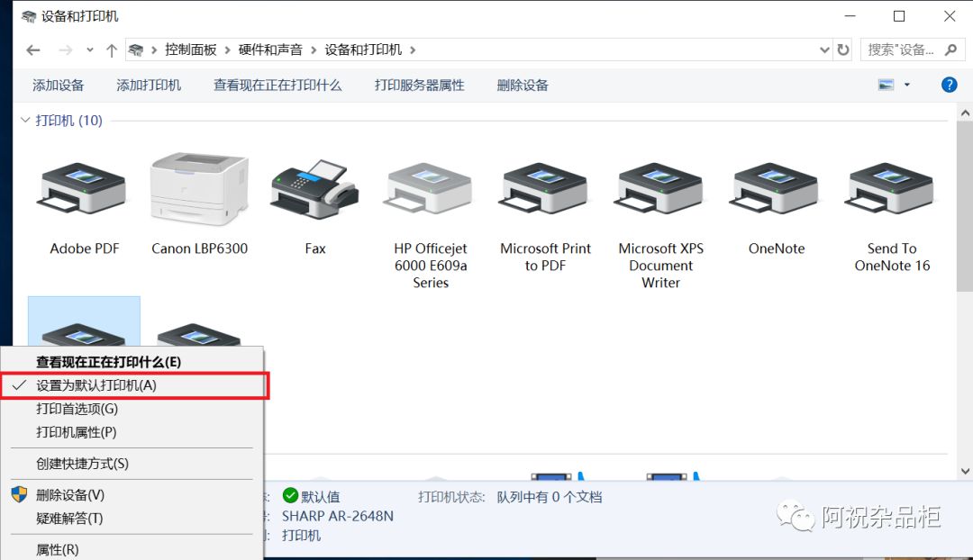Go up one folder level
This screenshot has height=560, width=973.
point(111,50)
